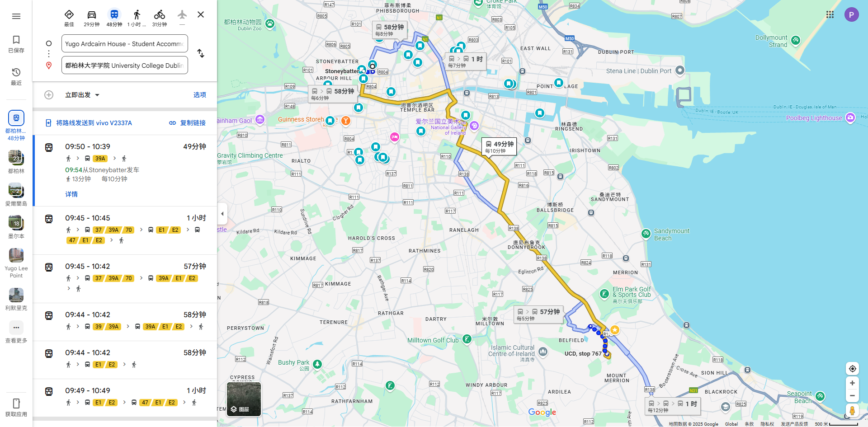The height and width of the screenshot is (427, 868).
Task: Expand the Leave now departure dropdown
Action: [82, 95]
